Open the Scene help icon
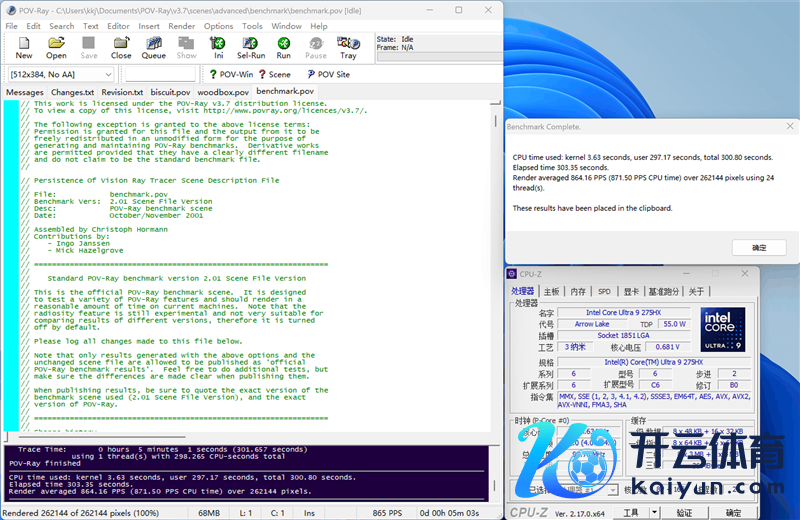Image resolution: width=800 pixels, height=520 pixels. click(x=274, y=74)
